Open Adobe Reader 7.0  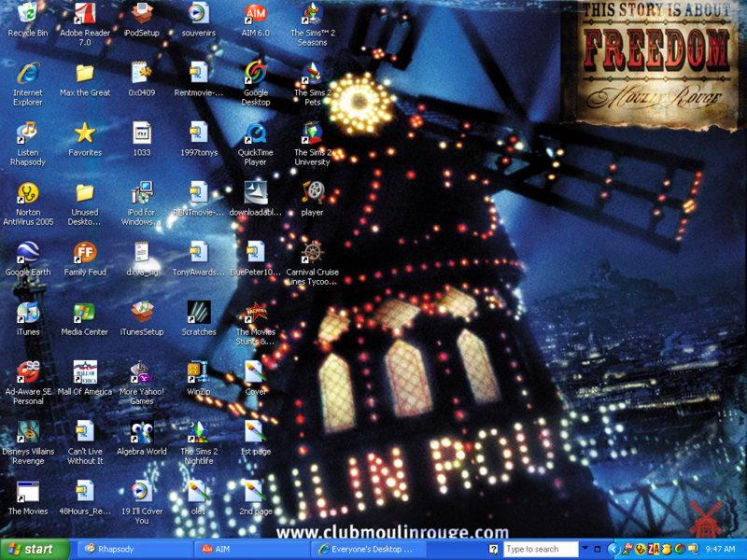[x=84, y=17]
